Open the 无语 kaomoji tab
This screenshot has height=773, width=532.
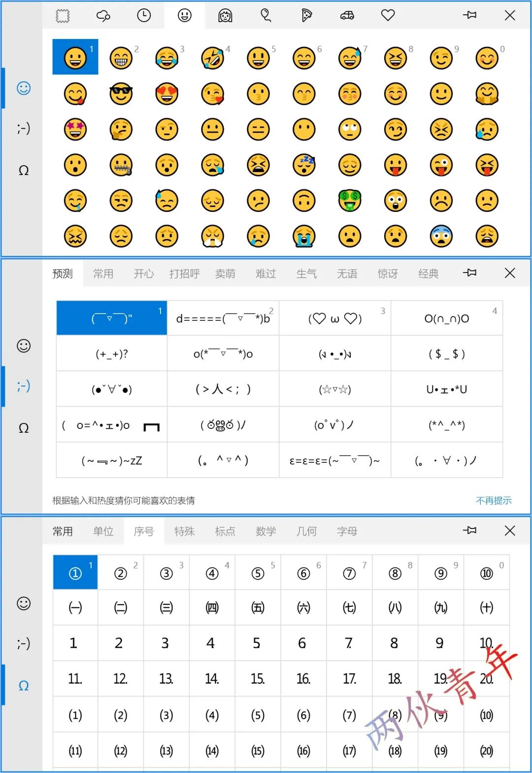coord(347,274)
